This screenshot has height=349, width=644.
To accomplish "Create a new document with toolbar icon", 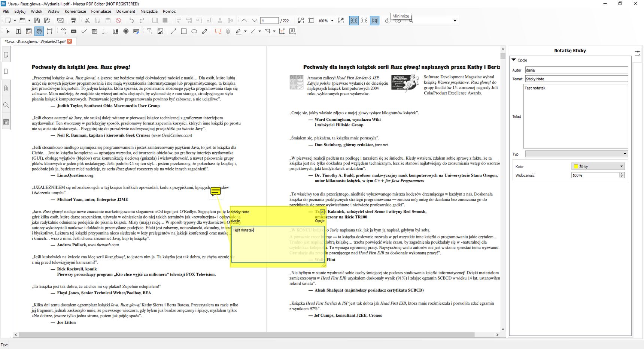I will click(x=8, y=21).
